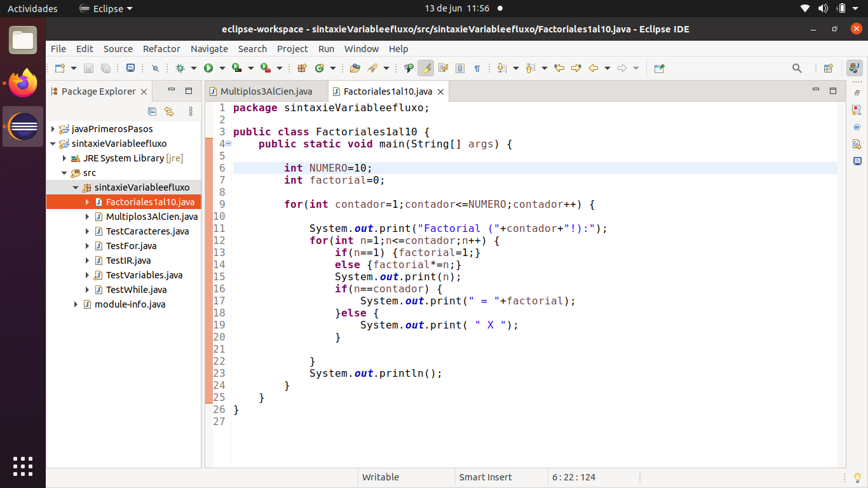Click the magnifier Quick Access search icon

tap(797, 68)
